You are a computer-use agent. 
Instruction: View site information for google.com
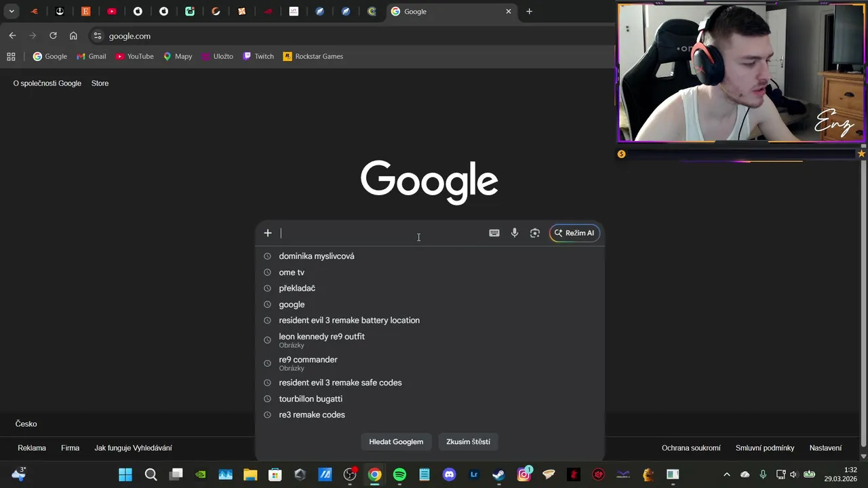click(x=97, y=36)
